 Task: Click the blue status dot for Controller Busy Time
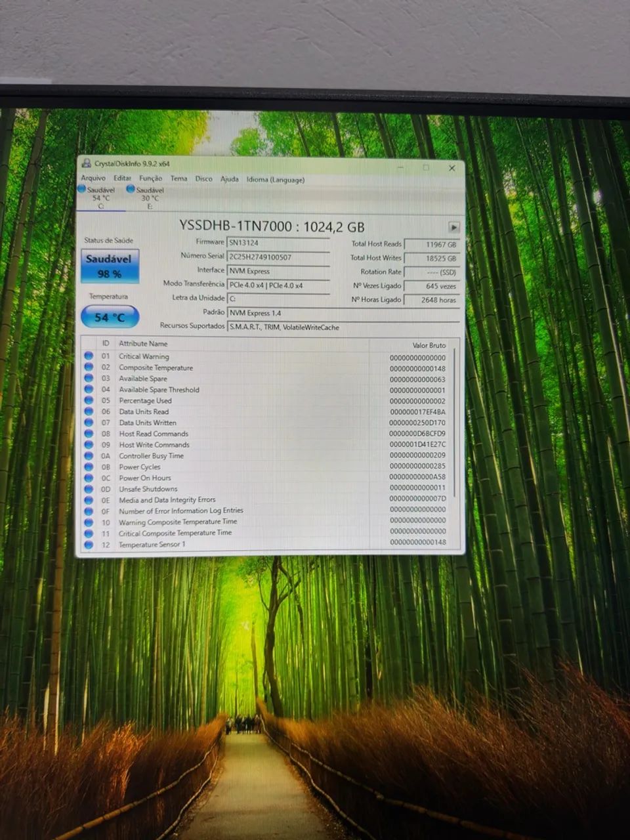point(89,455)
